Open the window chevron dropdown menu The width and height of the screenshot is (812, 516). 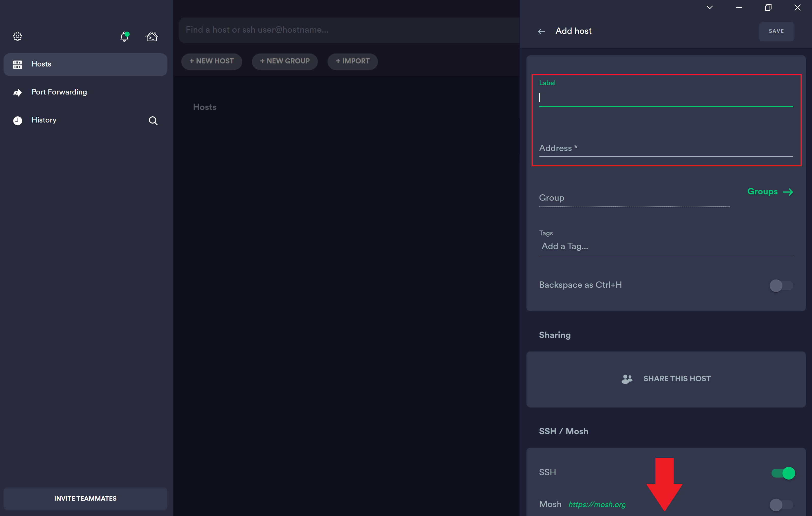(x=710, y=7)
